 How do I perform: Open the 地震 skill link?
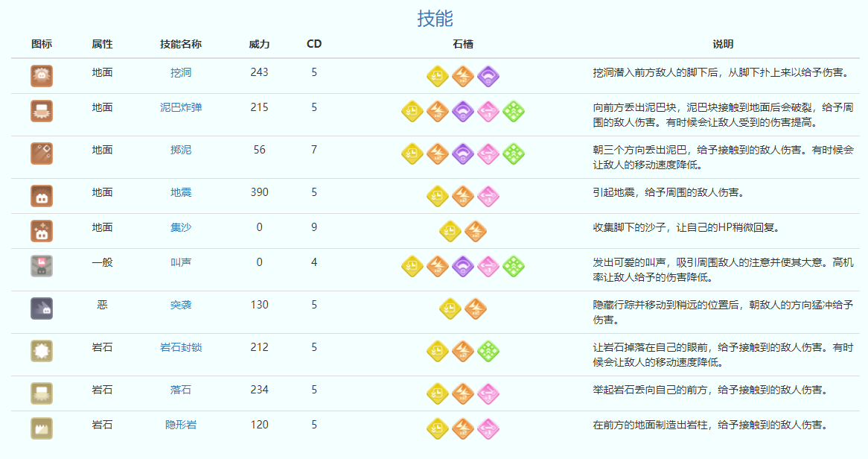(181, 192)
